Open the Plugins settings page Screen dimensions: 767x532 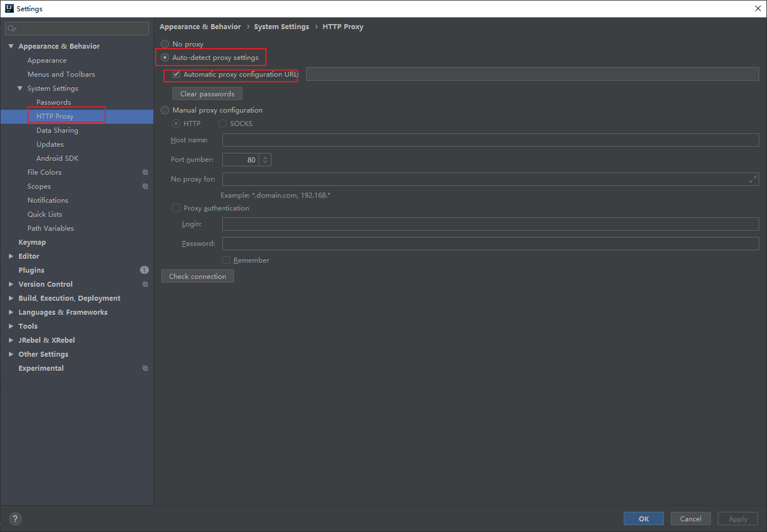pos(31,270)
